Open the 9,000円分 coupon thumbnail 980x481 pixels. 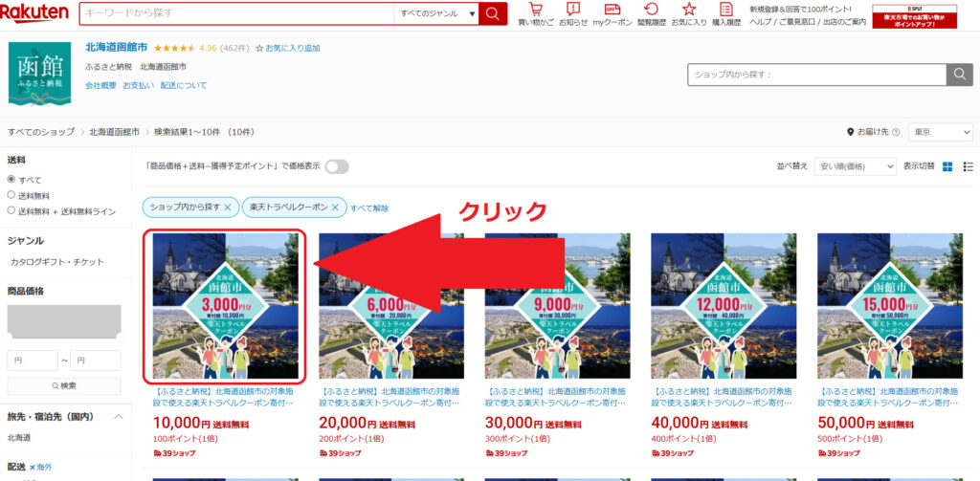pyautogui.click(x=558, y=306)
